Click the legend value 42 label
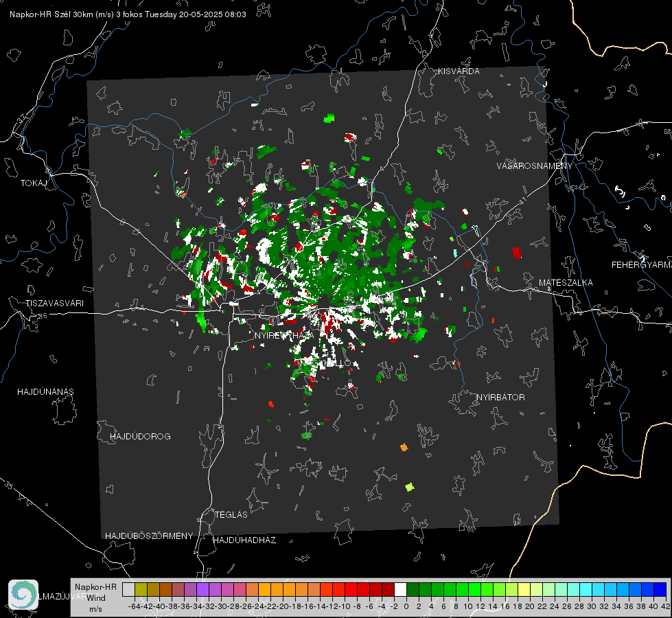 pyautogui.click(x=666, y=606)
